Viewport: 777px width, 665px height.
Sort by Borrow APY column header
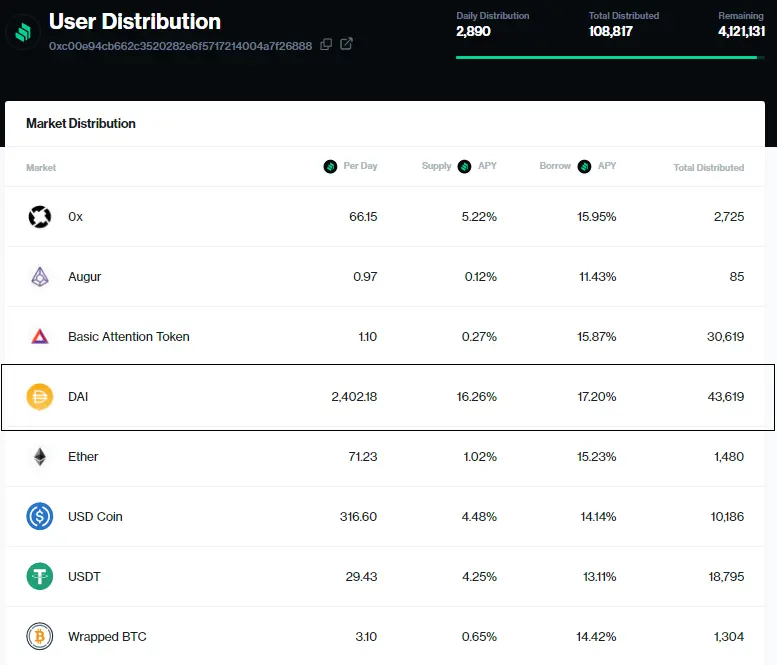[x=578, y=166]
